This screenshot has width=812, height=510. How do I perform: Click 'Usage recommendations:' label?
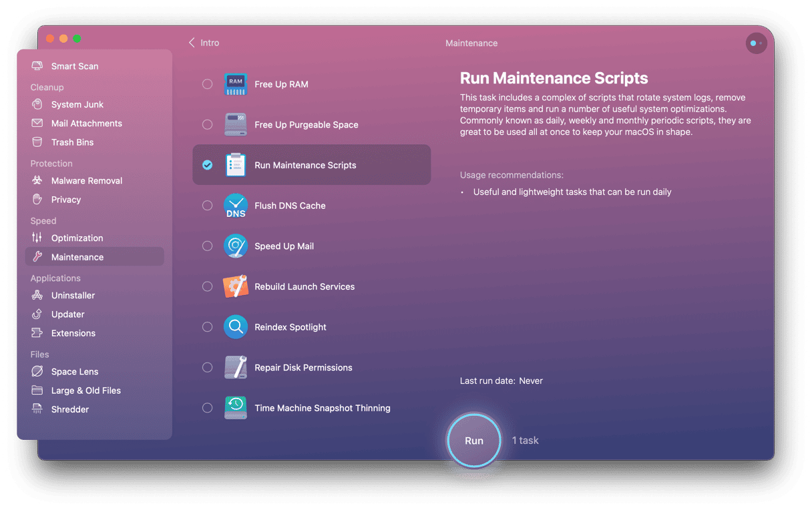[x=512, y=175]
